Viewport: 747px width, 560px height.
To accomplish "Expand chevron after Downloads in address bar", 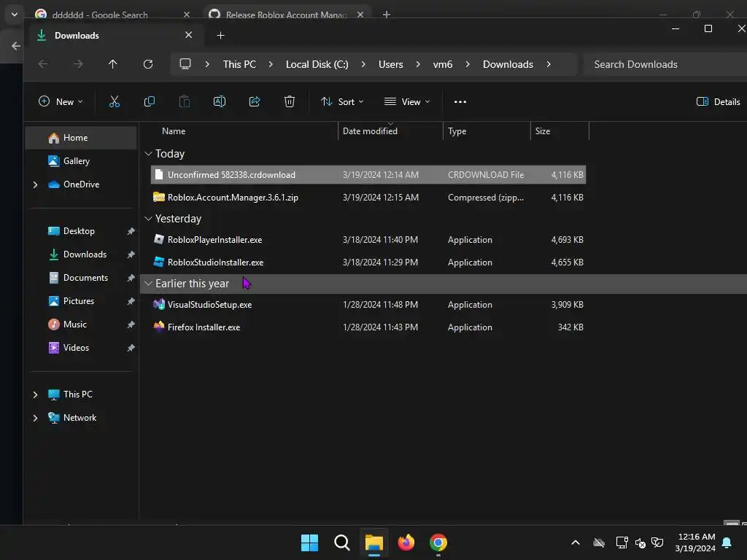I will click(549, 64).
